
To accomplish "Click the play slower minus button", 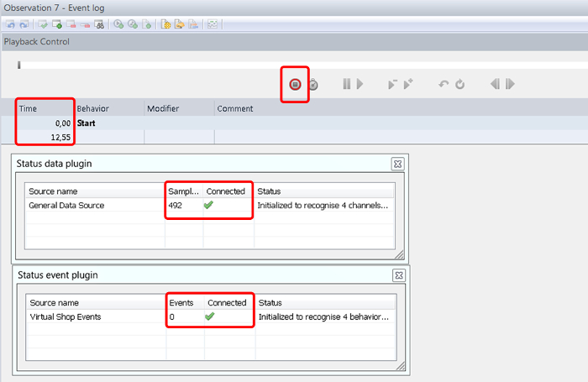I will 392,84.
